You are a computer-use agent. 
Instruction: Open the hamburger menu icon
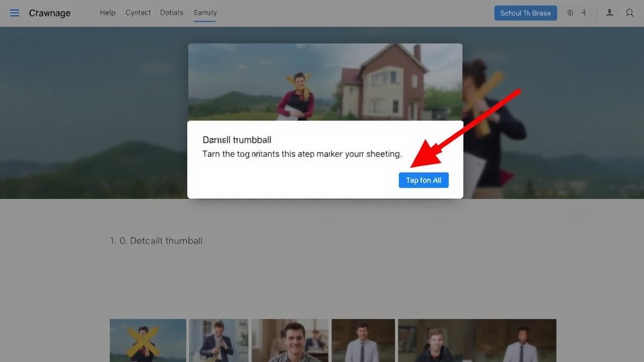point(15,13)
